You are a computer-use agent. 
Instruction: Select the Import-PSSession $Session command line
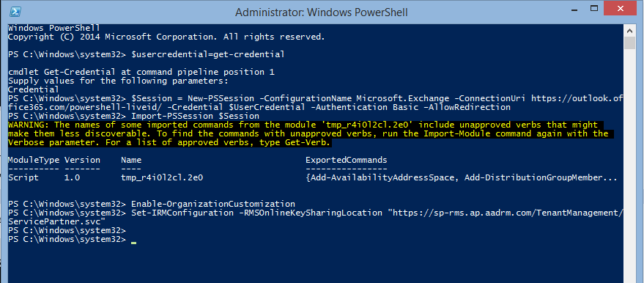pyautogui.click(x=195, y=117)
